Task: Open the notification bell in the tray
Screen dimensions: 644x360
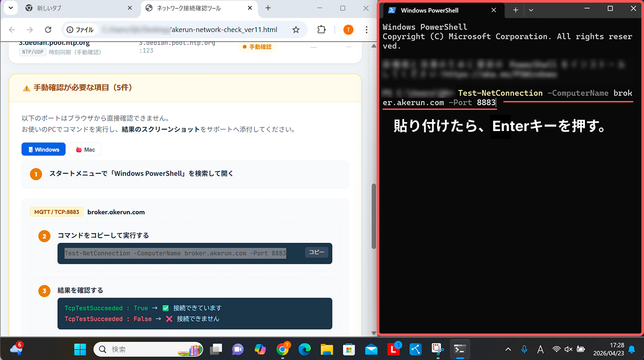Action: click(x=632, y=349)
